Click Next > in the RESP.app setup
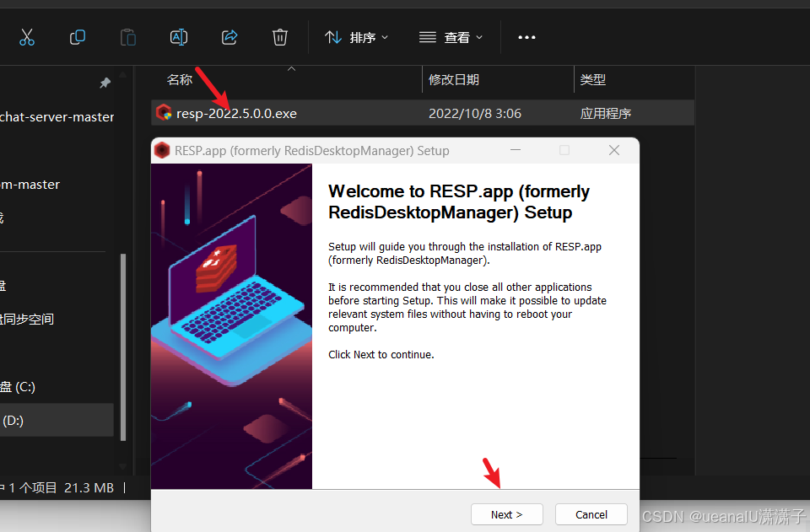The width and height of the screenshot is (810, 532). pos(507,514)
